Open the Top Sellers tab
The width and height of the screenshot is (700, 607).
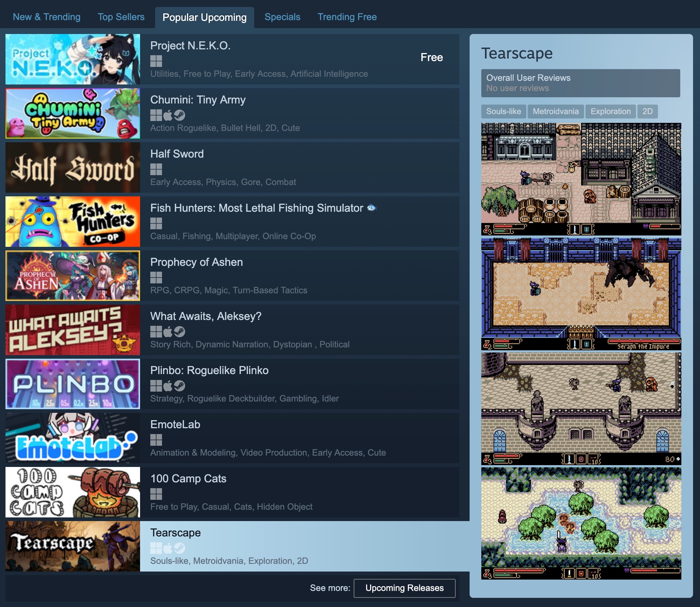coord(121,17)
